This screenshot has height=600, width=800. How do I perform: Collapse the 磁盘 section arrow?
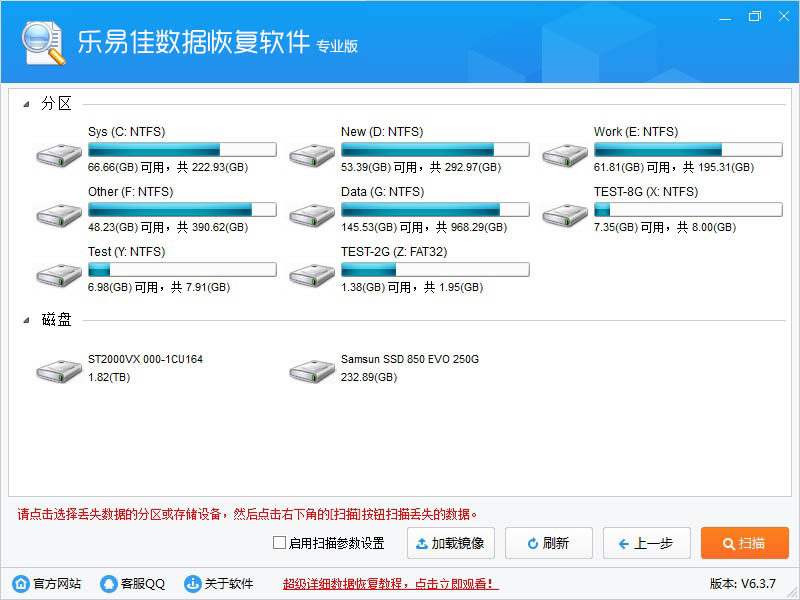[x=25, y=321]
